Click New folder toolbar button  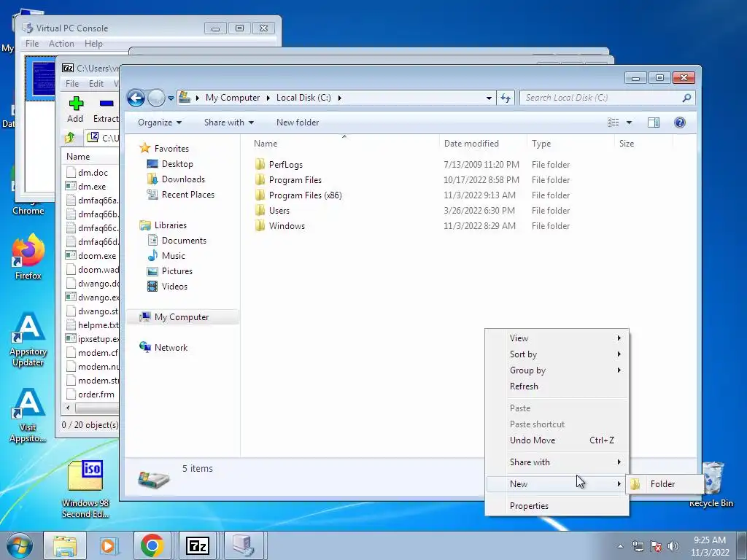pyautogui.click(x=298, y=122)
